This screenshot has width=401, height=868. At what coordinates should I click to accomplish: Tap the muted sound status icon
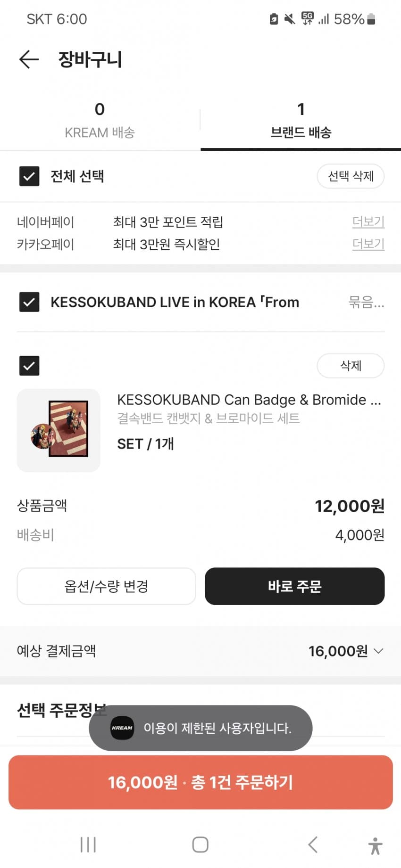290,19
